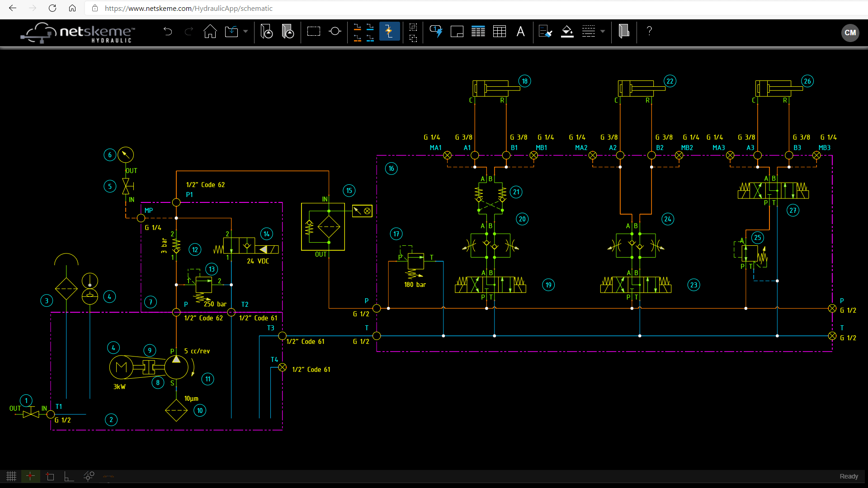Click the browser back arrow
868x488 pixels.
13,8
